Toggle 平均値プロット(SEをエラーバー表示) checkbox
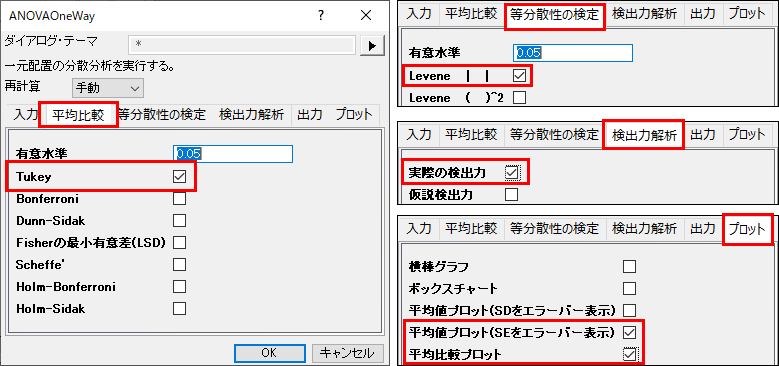The width and height of the screenshot is (779, 366). (x=629, y=332)
